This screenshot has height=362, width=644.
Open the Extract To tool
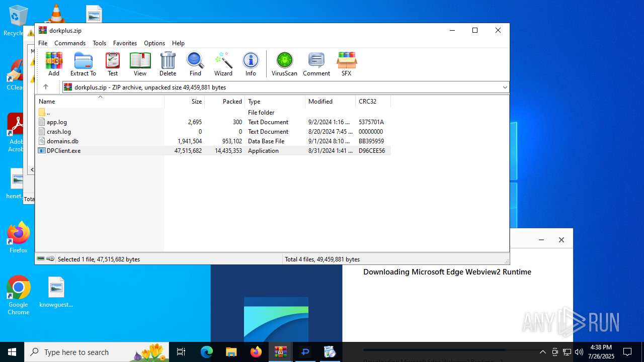[x=83, y=64]
